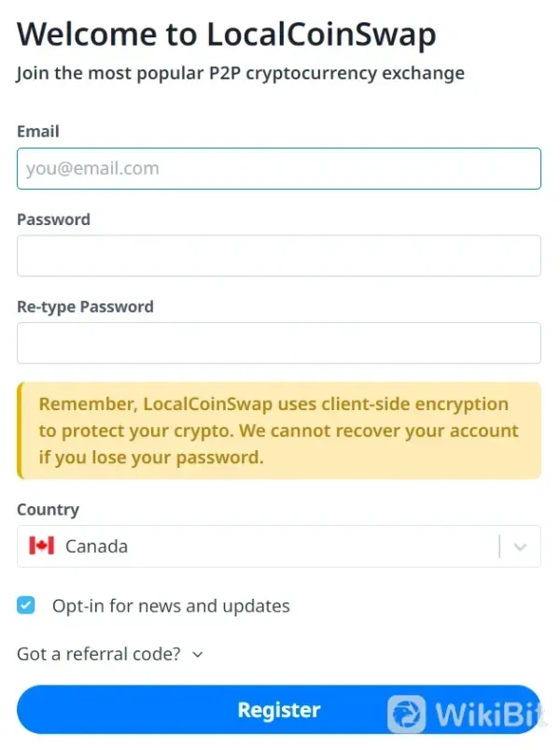Click the "Join the most popular P2P" subtitle
Screen dimensions: 560x750
pos(240,73)
